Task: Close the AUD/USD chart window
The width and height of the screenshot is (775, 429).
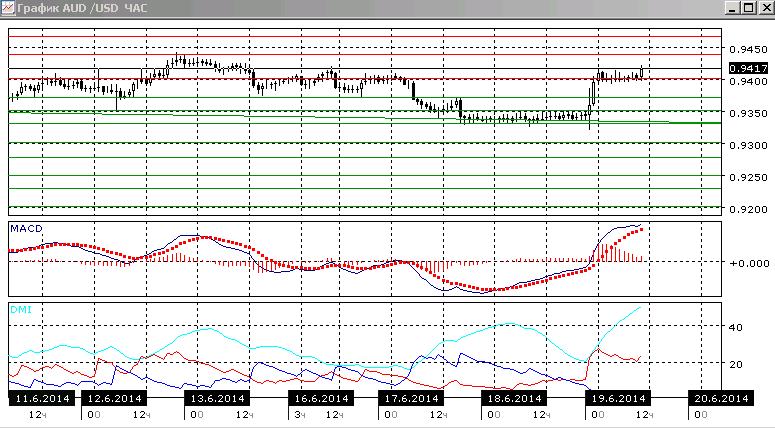Action: click(x=766, y=8)
